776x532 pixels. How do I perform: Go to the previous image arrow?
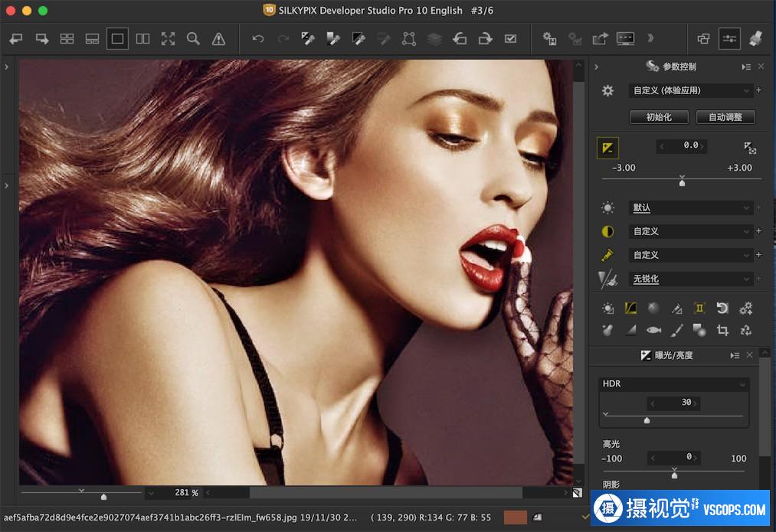point(16,38)
